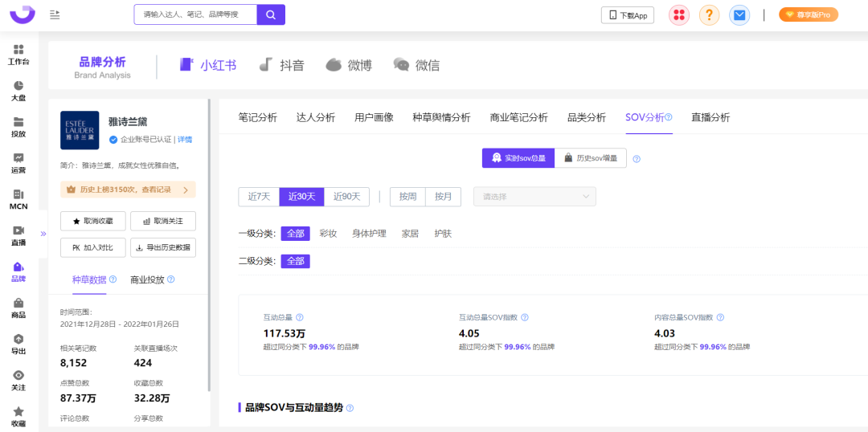Click 导出历史数据 button
868x432 pixels.
[162, 248]
